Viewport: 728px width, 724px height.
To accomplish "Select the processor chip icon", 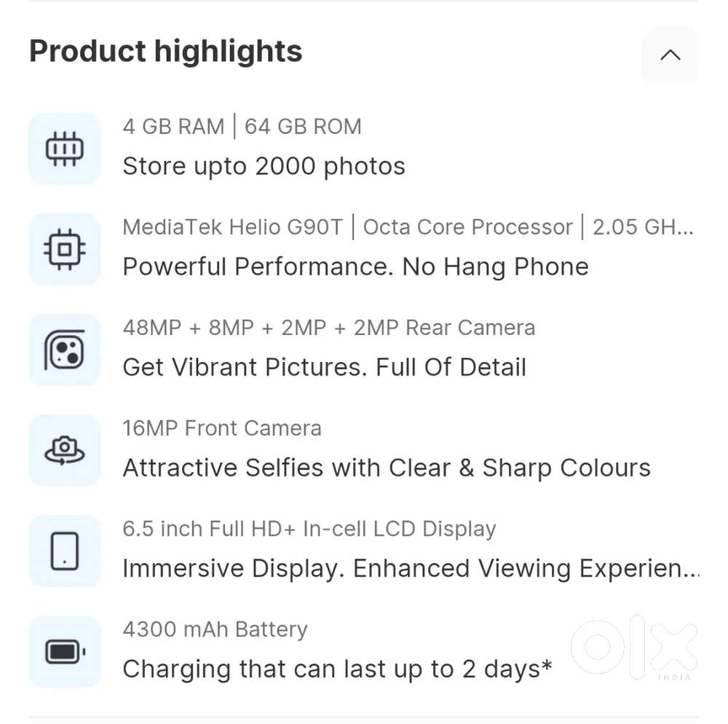I will [64, 248].
